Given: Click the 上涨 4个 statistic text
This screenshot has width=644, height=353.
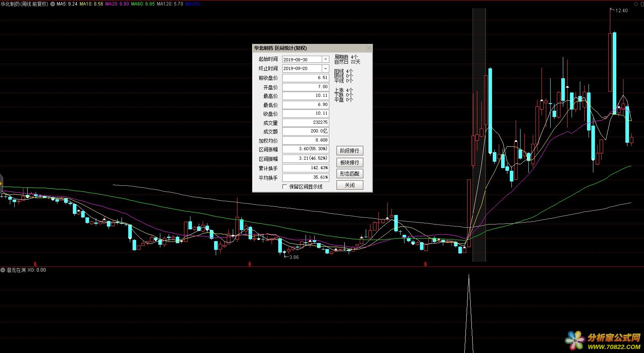Looking at the screenshot, I should tap(344, 91).
